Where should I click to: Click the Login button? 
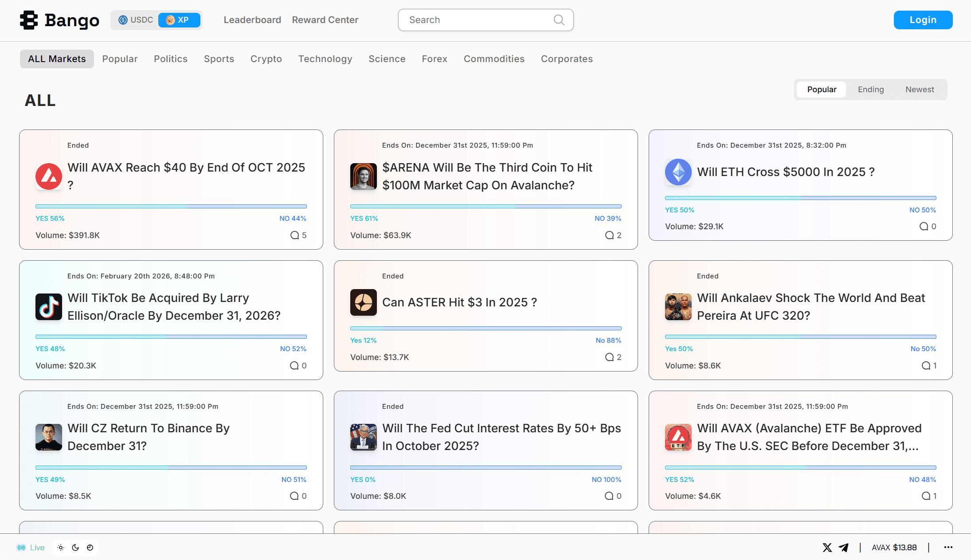tap(923, 20)
